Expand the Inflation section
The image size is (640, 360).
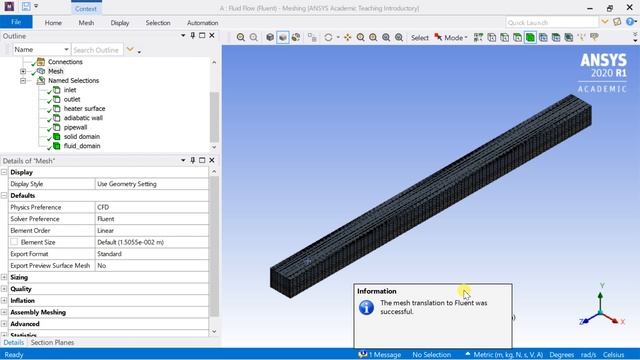point(4,300)
